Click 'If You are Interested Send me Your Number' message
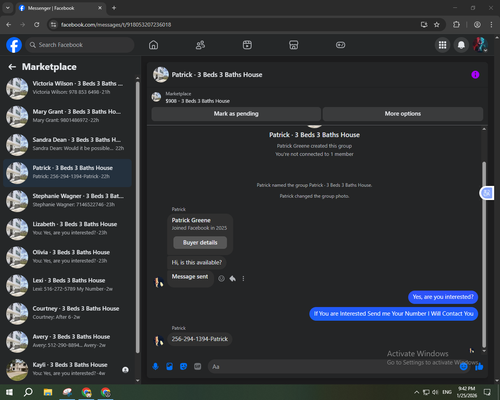This screenshot has width=500, height=400. (394, 314)
